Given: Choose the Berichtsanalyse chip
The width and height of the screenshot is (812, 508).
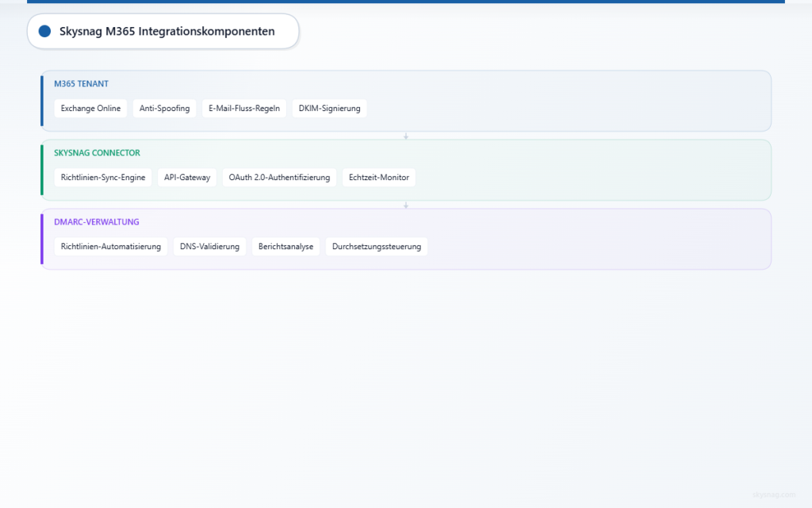Looking at the screenshot, I should coord(285,246).
